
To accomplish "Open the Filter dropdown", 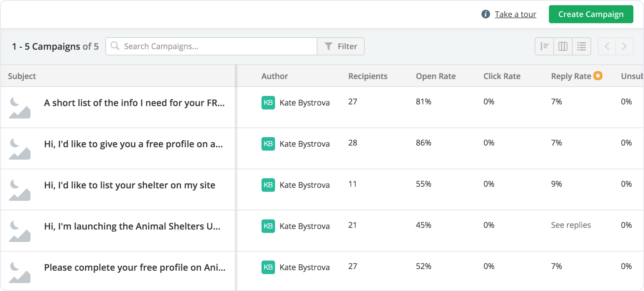I will (341, 46).
